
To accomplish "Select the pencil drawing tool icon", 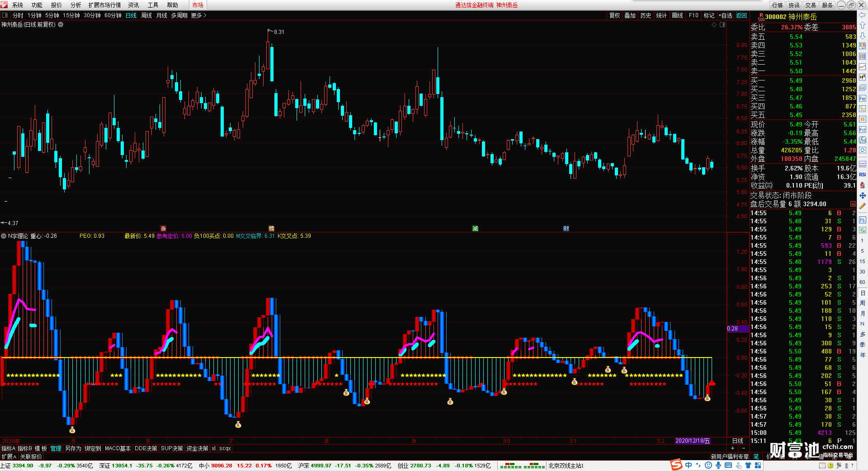I will click(863, 206).
